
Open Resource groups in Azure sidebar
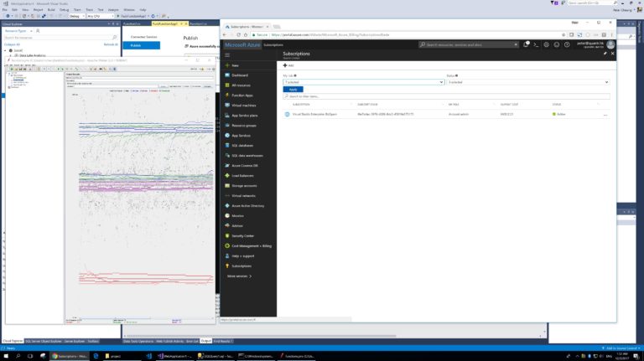(243, 126)
